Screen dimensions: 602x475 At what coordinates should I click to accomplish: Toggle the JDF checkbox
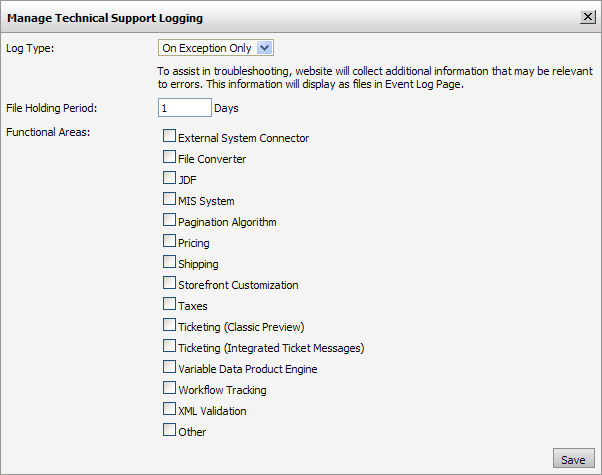pos(169,178)
